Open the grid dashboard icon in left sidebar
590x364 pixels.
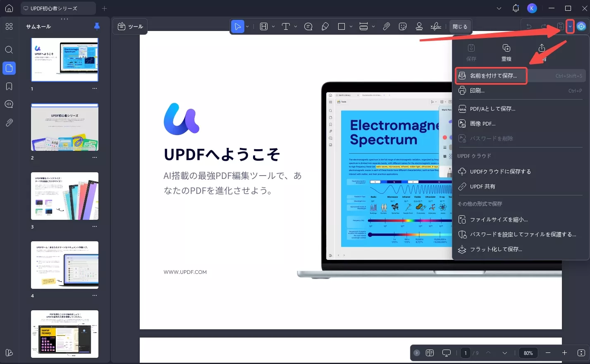[9, 26]
